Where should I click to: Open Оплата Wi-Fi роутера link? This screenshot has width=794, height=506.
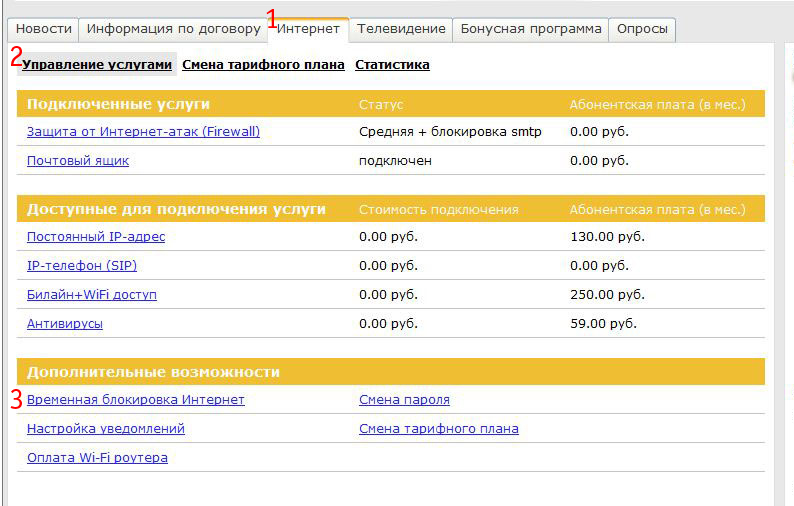click(97, 457)
